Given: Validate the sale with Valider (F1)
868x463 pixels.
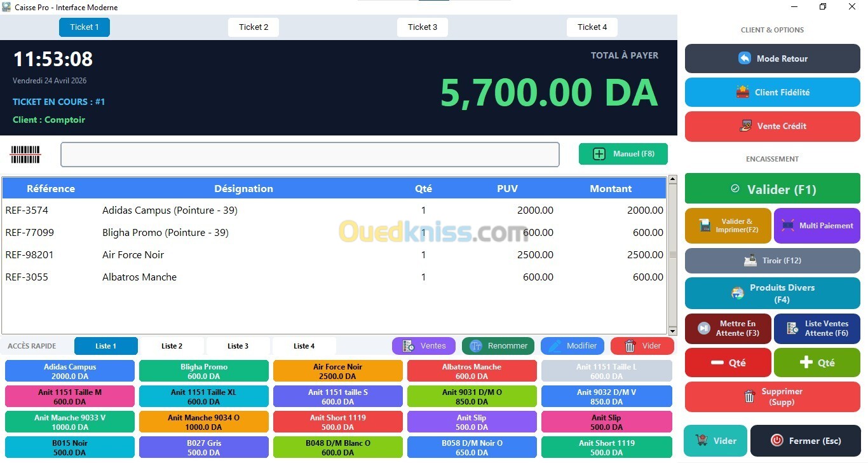Looking at the screenshot, I should click(x=773, y=189).
